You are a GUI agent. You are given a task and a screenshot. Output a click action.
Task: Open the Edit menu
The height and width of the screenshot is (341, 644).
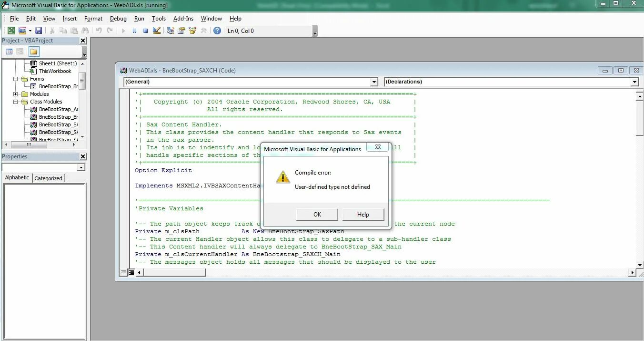click(31, 19)
